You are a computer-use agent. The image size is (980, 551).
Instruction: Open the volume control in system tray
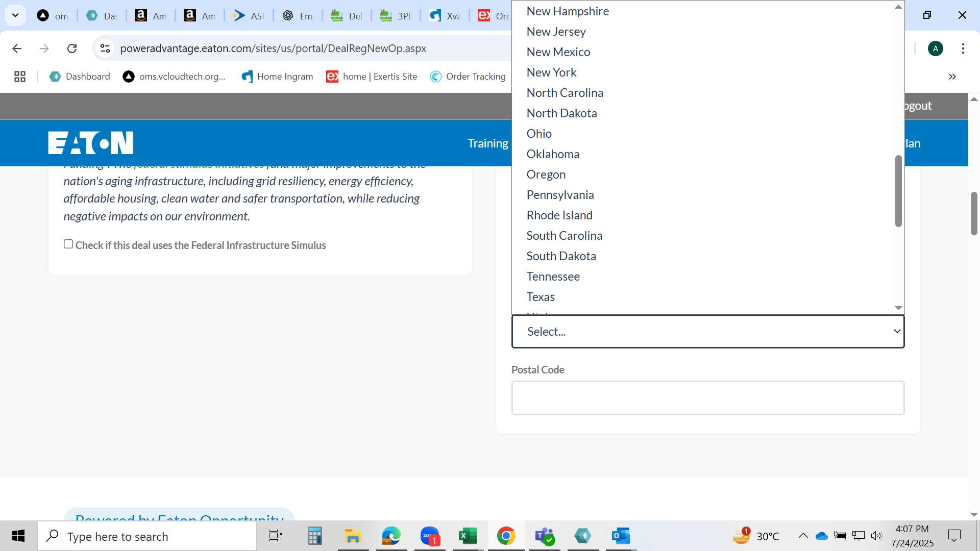pos(876,536)
